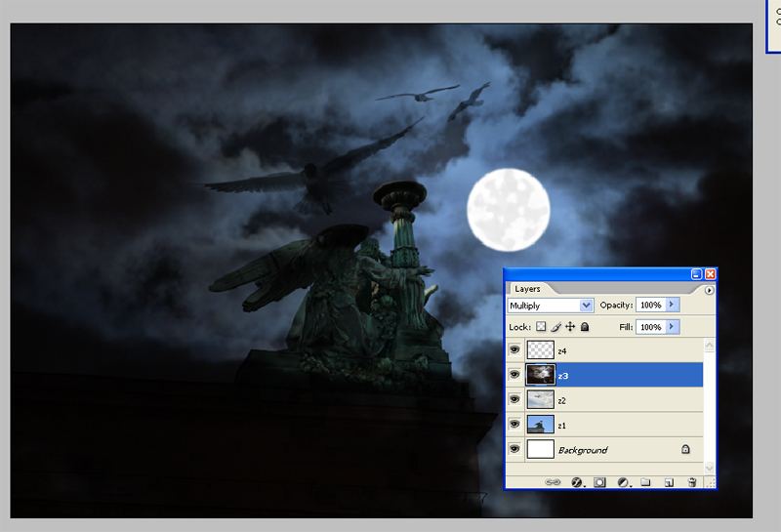
Task: Hide the Background layer
Action: (x=514, y=449)
